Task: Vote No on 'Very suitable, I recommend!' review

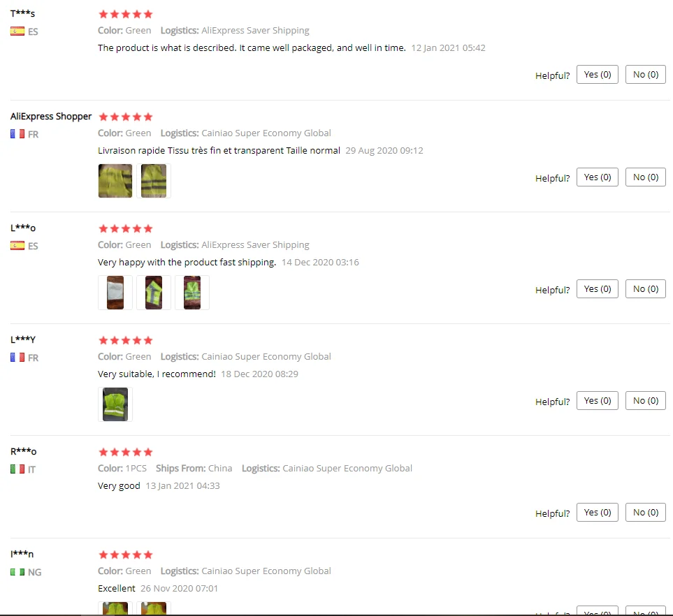Action: [646, 401]
